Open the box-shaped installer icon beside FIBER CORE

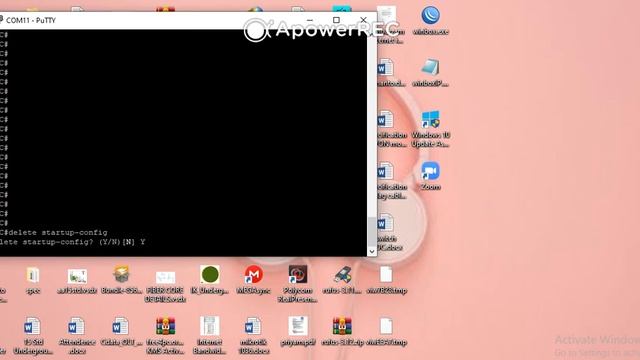(121, 280)
